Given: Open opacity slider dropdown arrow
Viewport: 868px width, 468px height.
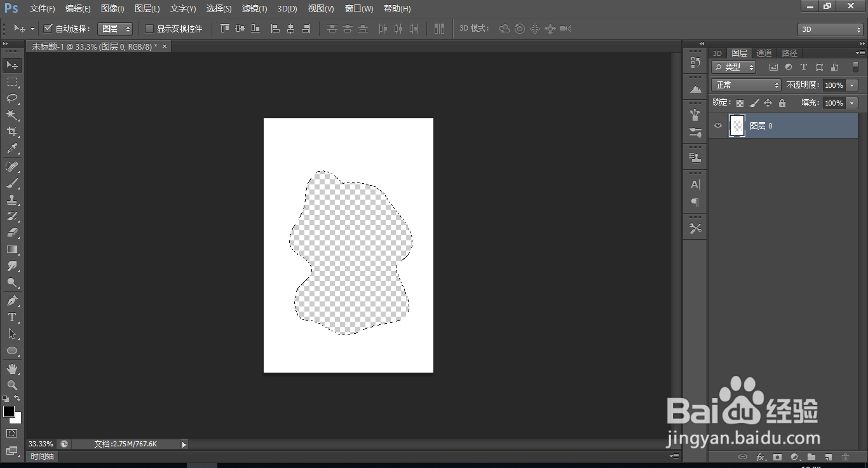Looking at the screenshot, I should click(852, 85).
